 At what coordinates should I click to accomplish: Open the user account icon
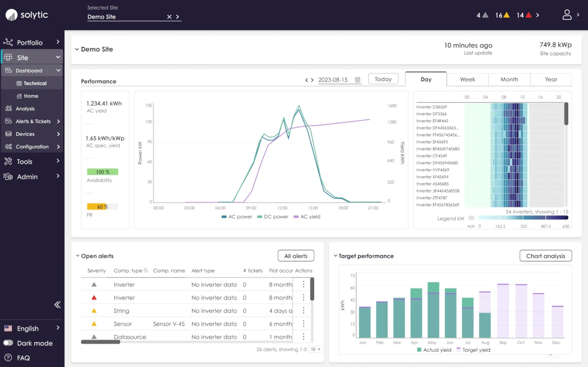567,15
